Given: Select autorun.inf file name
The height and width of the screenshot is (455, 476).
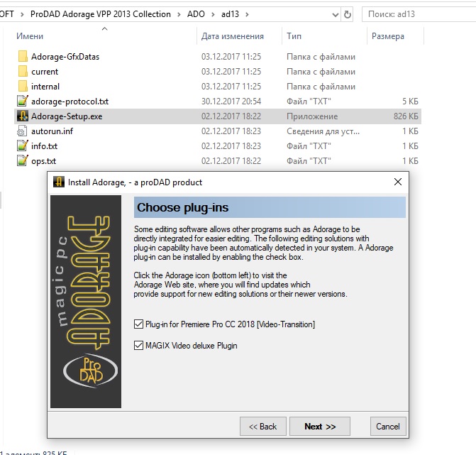Looking at the screenshot, I should (52, 131).
